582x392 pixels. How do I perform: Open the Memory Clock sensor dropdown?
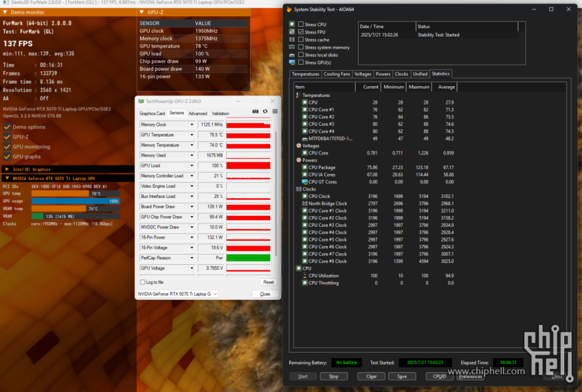pos(192,125)
